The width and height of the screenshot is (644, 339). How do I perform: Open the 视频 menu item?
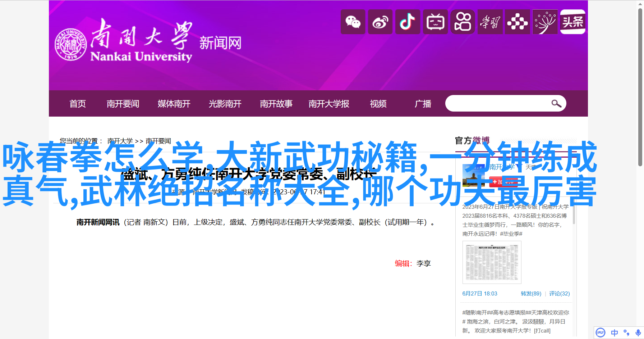[x=378, y=104]
